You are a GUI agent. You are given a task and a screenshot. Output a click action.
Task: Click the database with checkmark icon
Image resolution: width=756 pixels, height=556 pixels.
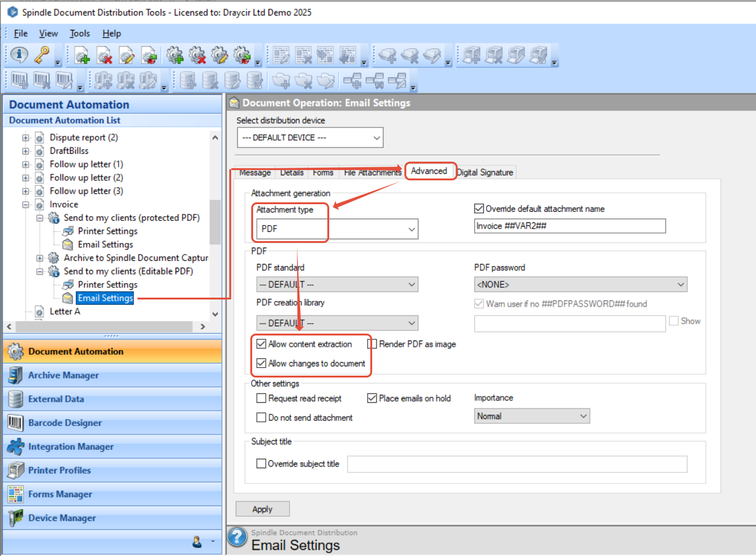[x=254, y=80]
